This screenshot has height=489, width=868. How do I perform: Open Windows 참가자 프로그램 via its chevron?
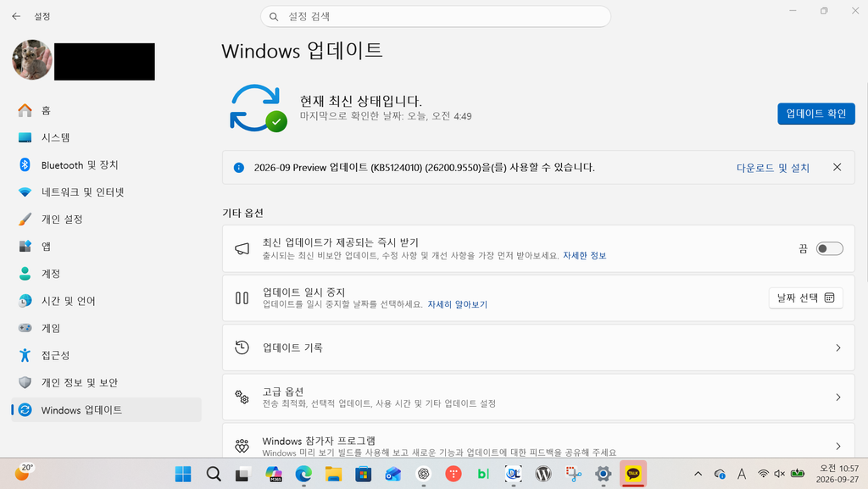838,446
